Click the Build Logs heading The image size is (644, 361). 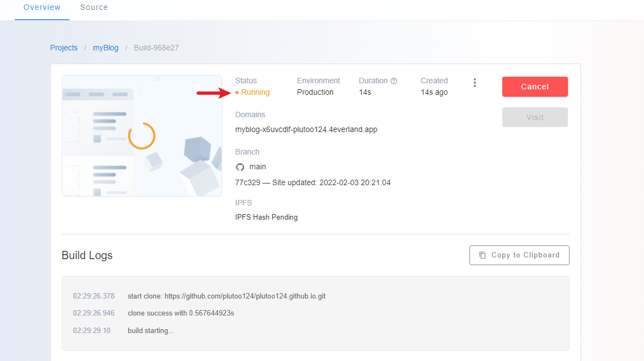coord(87,255)
